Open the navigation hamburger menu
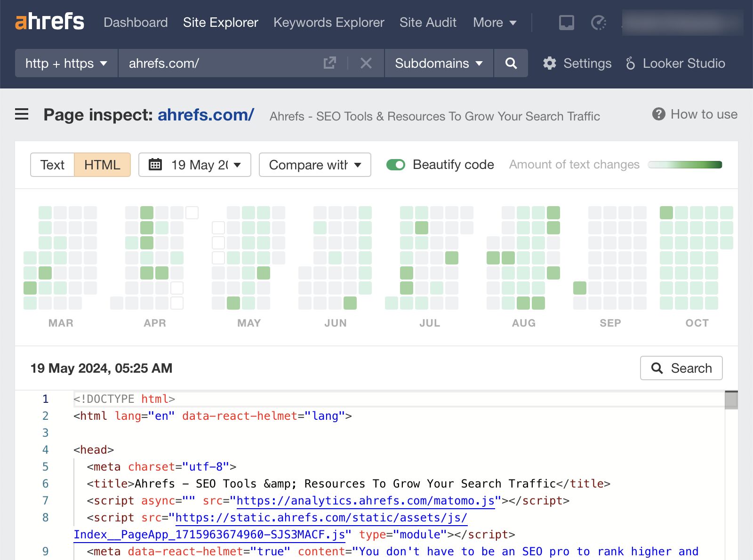This screenshot has width=753, height=560. pos(21,114)
